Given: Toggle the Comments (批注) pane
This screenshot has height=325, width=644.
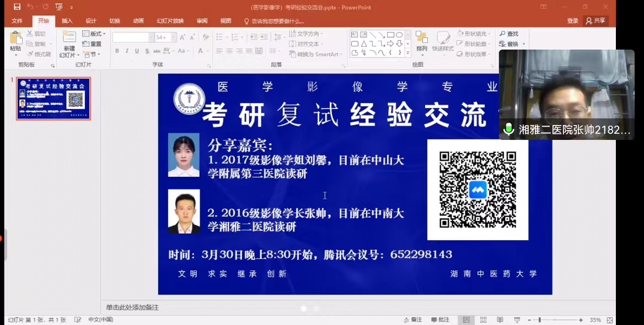Looking at the screenshot, I should [x=440, y=320].
